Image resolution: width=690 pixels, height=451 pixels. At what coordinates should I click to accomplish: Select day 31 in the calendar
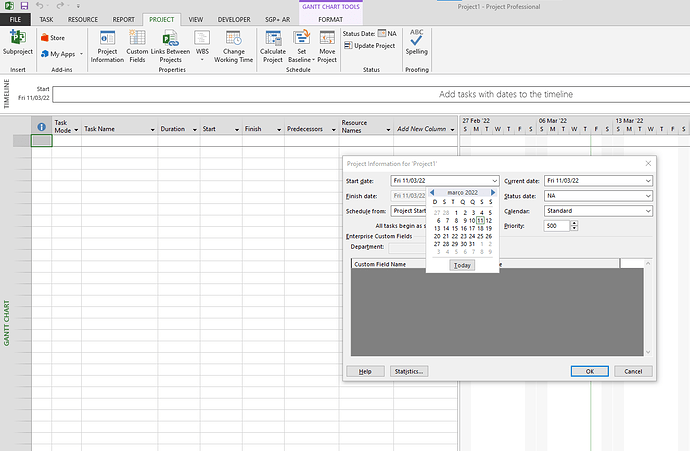pos(472,244)
